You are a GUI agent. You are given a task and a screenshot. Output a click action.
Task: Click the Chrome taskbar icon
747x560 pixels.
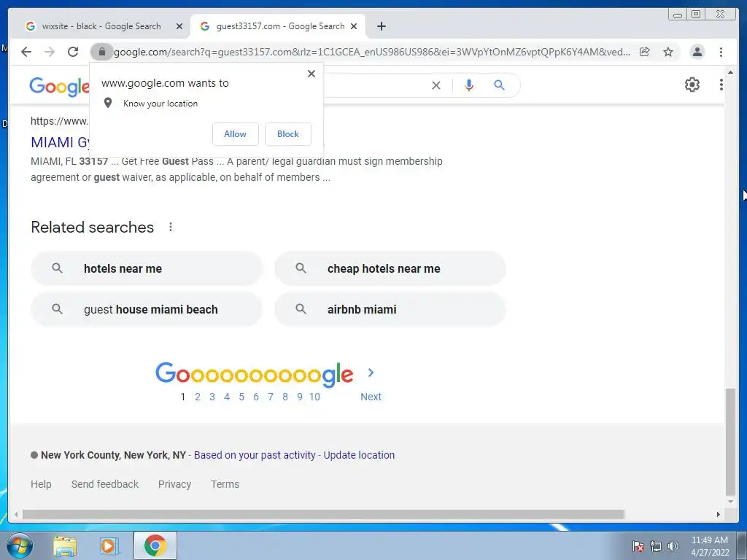click(155, 545)
